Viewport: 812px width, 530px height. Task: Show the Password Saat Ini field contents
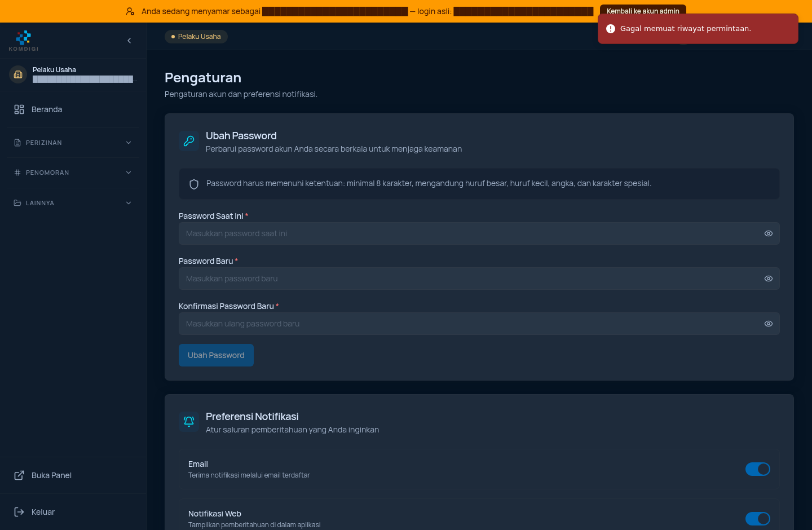tap(769, 233)
